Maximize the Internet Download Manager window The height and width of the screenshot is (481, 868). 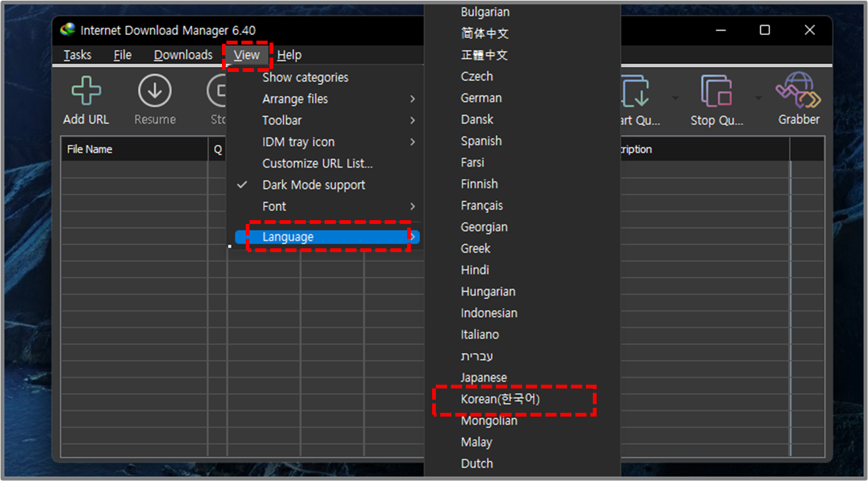(765, 30)
